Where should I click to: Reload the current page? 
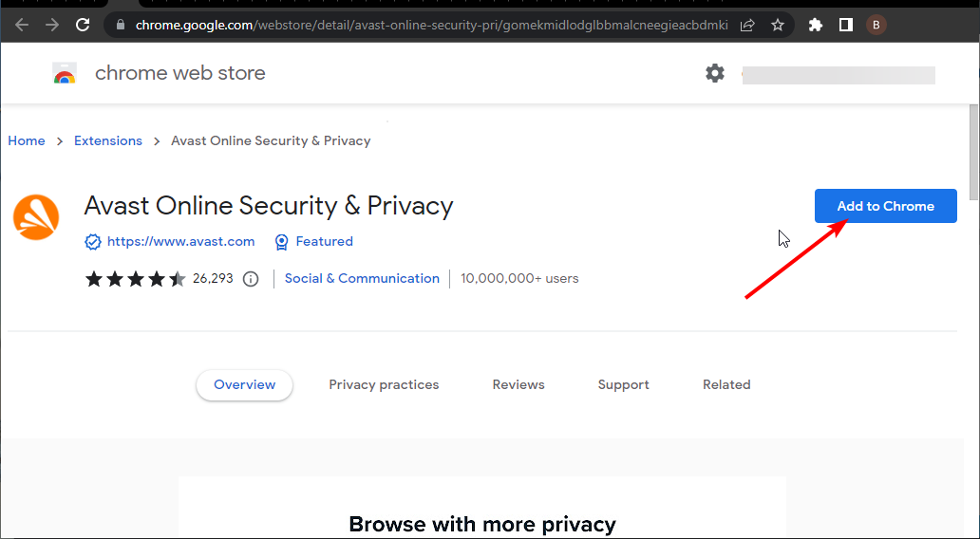tap(83, 25)
